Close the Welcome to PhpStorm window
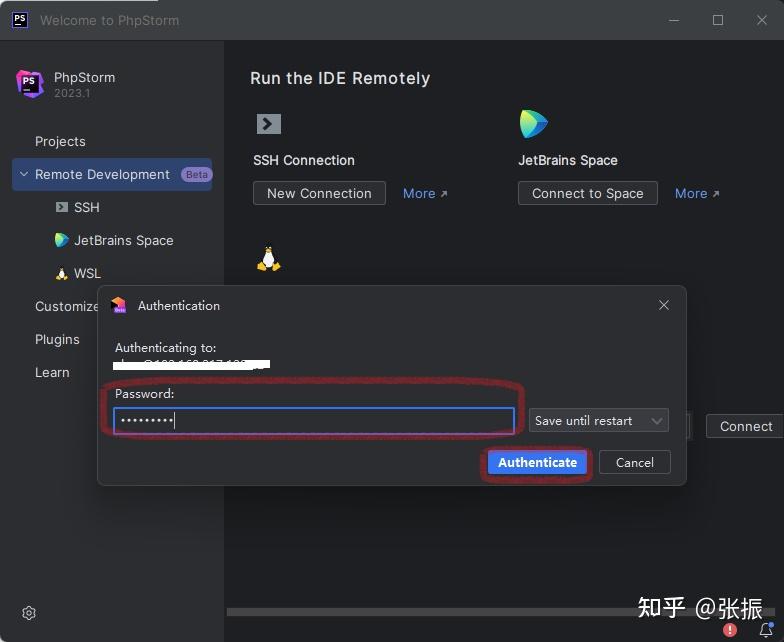 click(762, 20)
